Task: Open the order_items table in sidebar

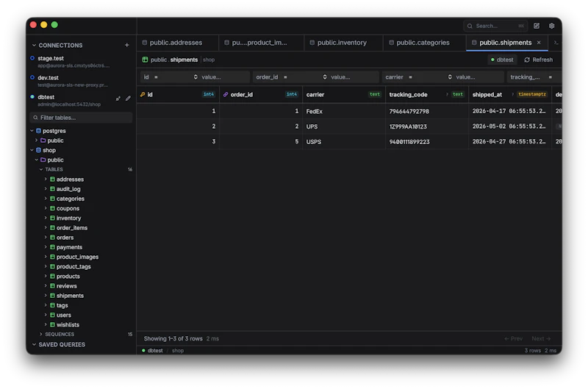Action: click(71, 228)
